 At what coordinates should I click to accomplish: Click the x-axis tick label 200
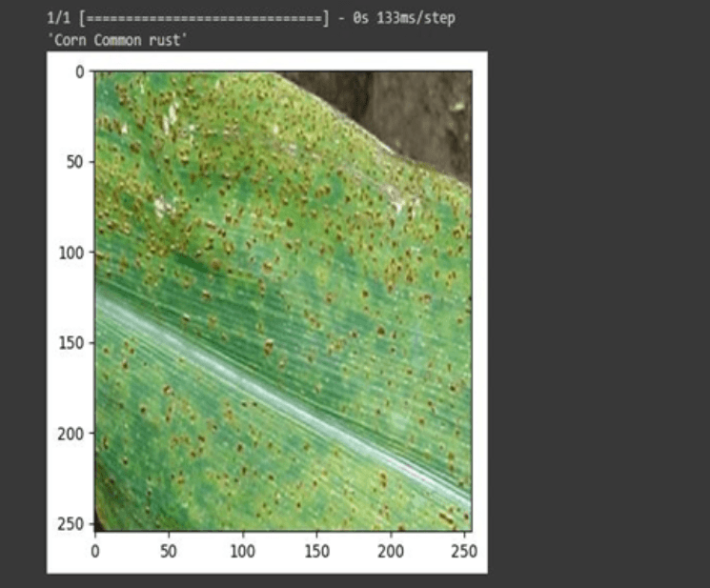coord(391,552)
